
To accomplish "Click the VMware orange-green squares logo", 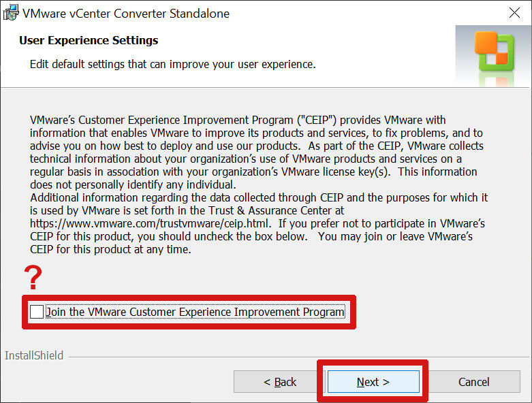I will tap(495, 51).
